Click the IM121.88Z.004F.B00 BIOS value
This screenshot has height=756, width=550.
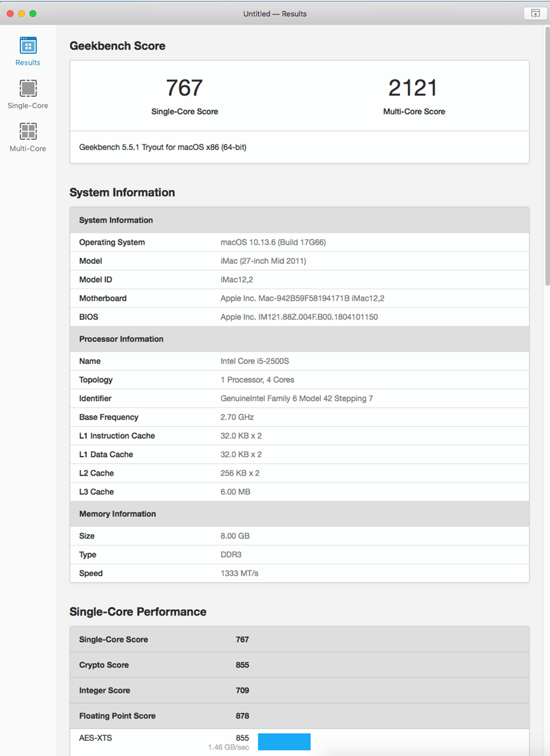pos(299,317)
